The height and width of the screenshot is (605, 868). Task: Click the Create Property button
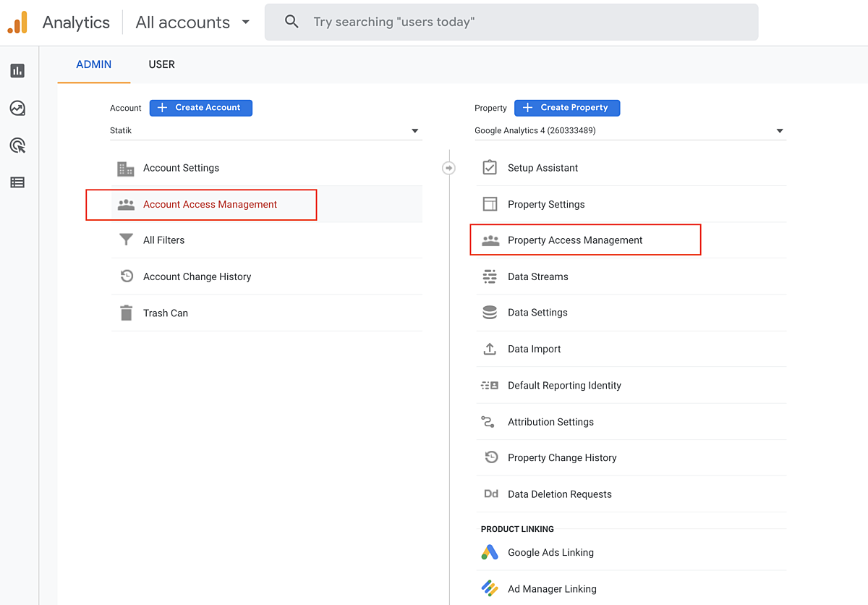[567, 108]
